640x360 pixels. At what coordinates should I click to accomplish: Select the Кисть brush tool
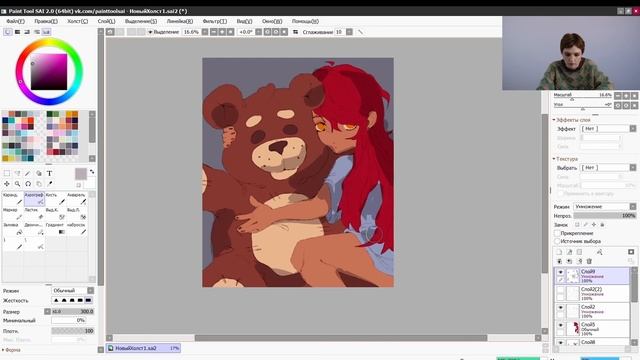55,199
